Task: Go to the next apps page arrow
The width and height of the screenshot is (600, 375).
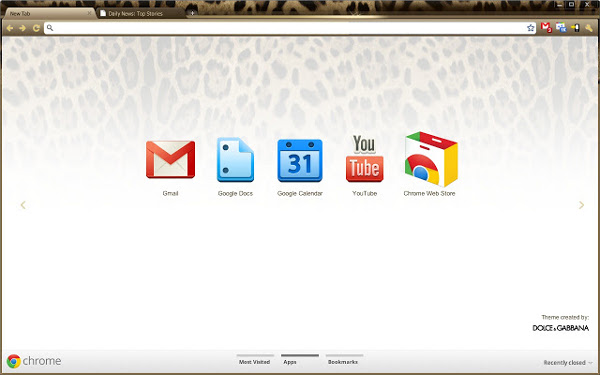Action: [581, 205]
